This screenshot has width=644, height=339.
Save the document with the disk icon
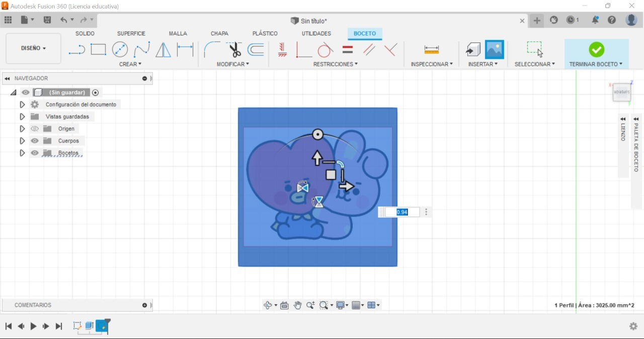47,20
